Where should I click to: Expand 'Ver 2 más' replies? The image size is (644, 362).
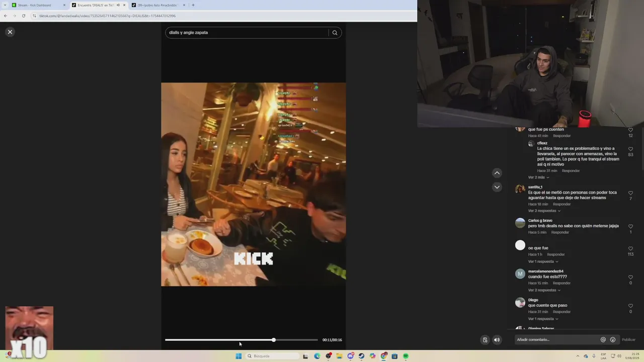pyautogui.click(x=538, y=177)
